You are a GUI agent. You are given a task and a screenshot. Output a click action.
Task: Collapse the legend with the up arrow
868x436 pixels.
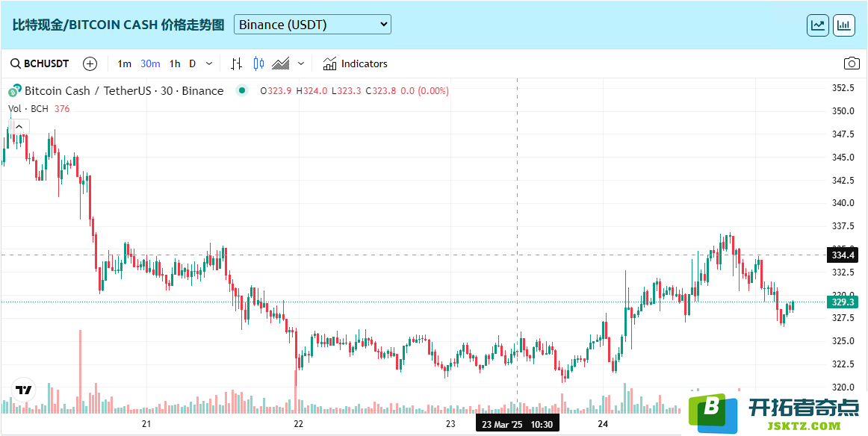click(x=19, y=127)
